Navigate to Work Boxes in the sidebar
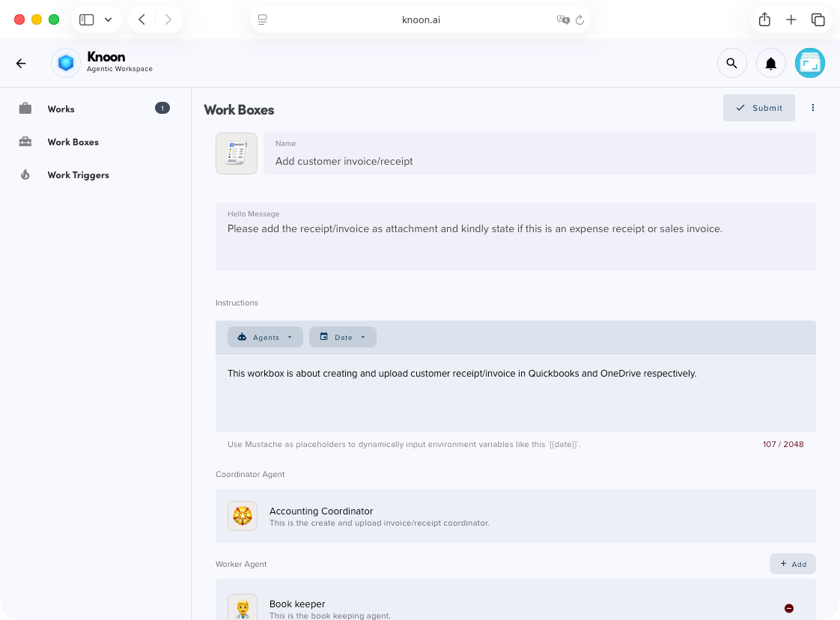The image size is (840, 620). pyautogui.click(x=73, y=142)
